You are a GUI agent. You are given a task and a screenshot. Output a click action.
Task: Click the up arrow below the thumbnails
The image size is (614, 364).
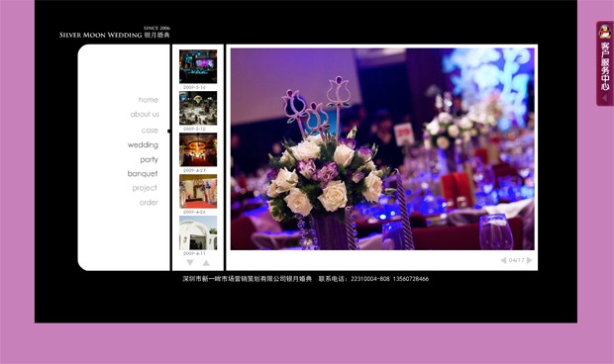pyautogui.click(x=206, y=263)
